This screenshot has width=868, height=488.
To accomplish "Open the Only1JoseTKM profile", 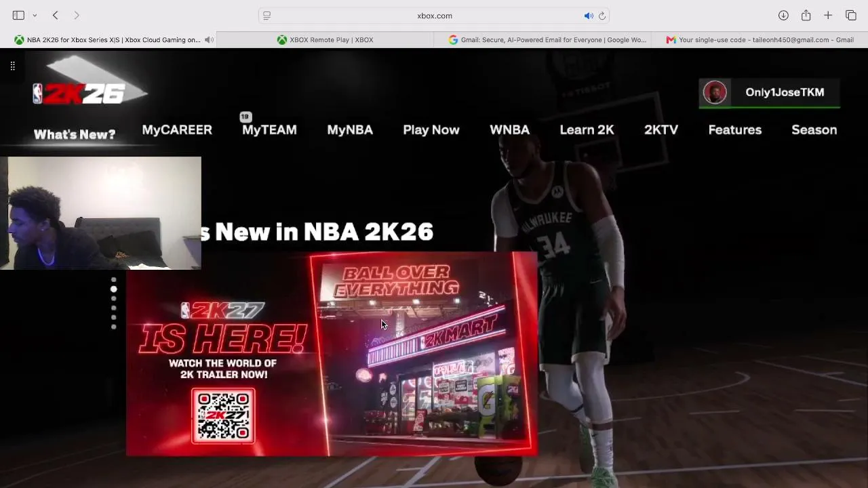I will click(770, 93).
